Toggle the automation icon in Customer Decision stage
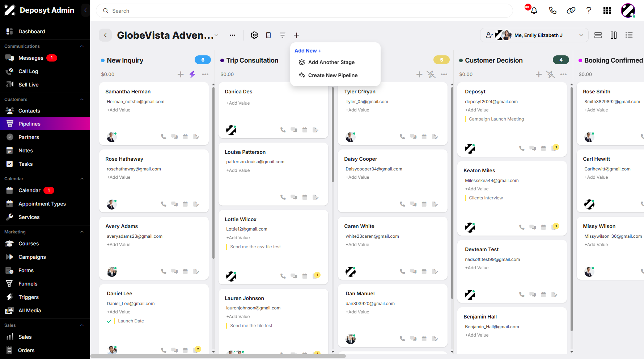644x359 pixels. click(x=550, y=74)
